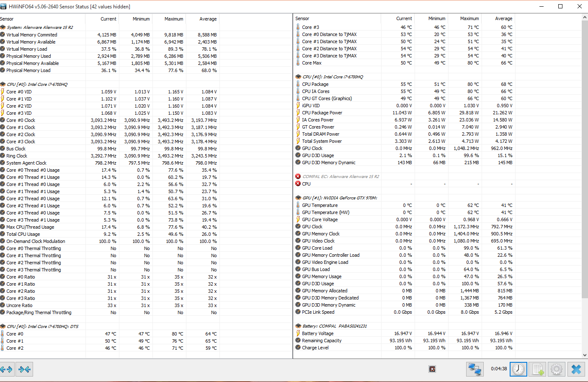Click the thermometer icon for GPU Temperature
This screenshot has width=588, height=382.
298,205
